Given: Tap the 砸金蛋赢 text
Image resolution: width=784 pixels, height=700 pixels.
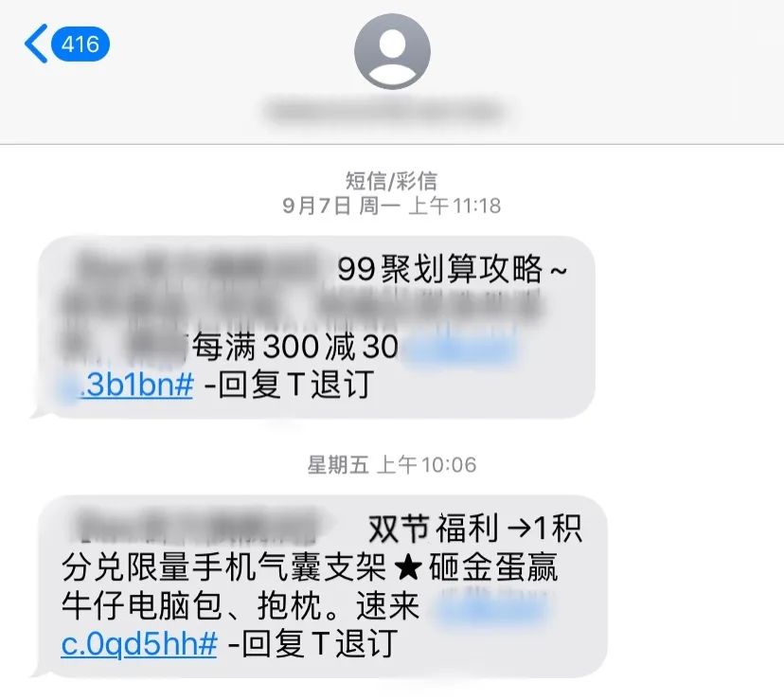Looking at the screenshot, I should [493, 568].
